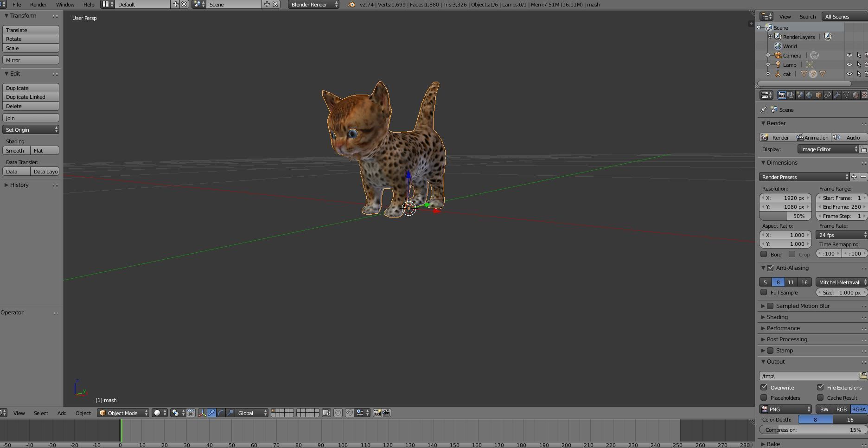
Task: Click the Blender logo icon in the info bar
Action: tap(351, 5)
